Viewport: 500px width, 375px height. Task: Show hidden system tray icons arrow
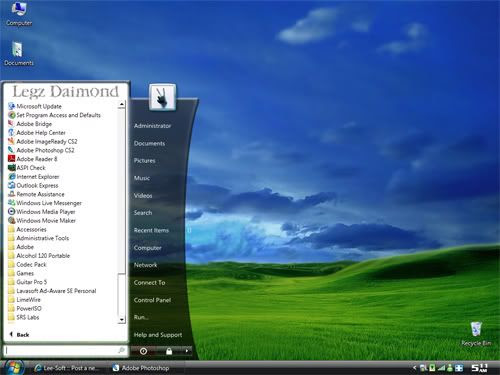click(x=414, y=368)
